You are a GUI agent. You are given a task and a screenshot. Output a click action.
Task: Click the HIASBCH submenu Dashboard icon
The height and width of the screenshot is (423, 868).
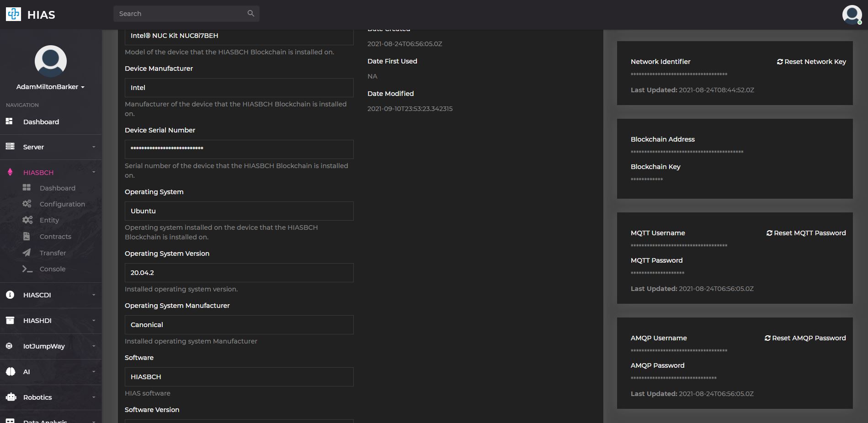tap(27, 187)
